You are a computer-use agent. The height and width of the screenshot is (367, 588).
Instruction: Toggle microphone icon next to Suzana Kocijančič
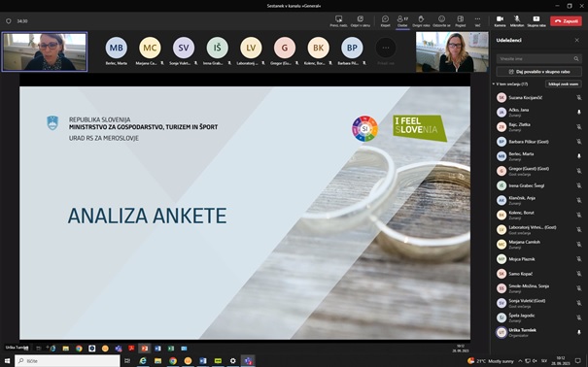578,97
